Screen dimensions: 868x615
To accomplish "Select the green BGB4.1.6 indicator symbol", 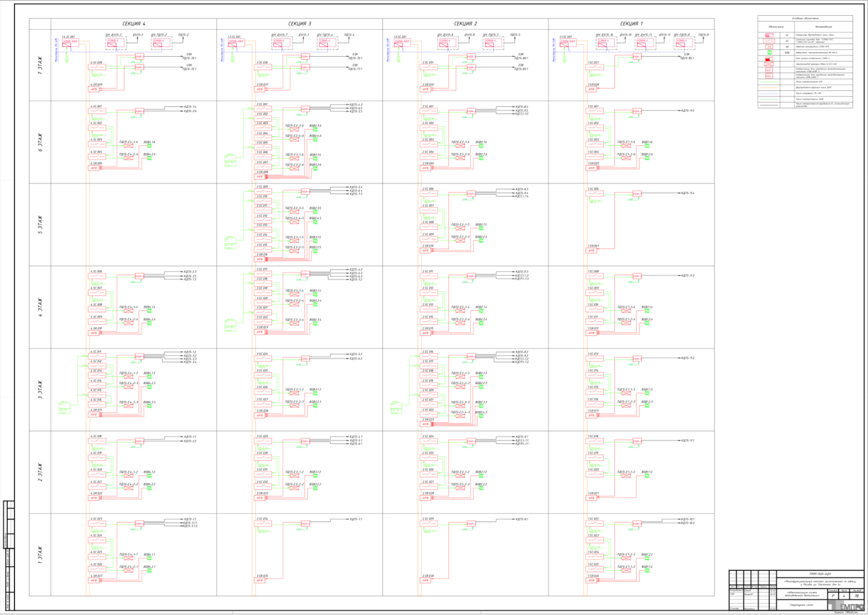I will pyautogui.click(x=149, y=147).
